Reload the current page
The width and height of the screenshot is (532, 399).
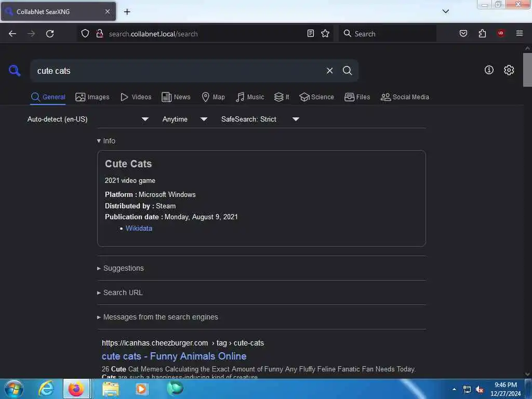pyautogui.click(x=50, y=34)
